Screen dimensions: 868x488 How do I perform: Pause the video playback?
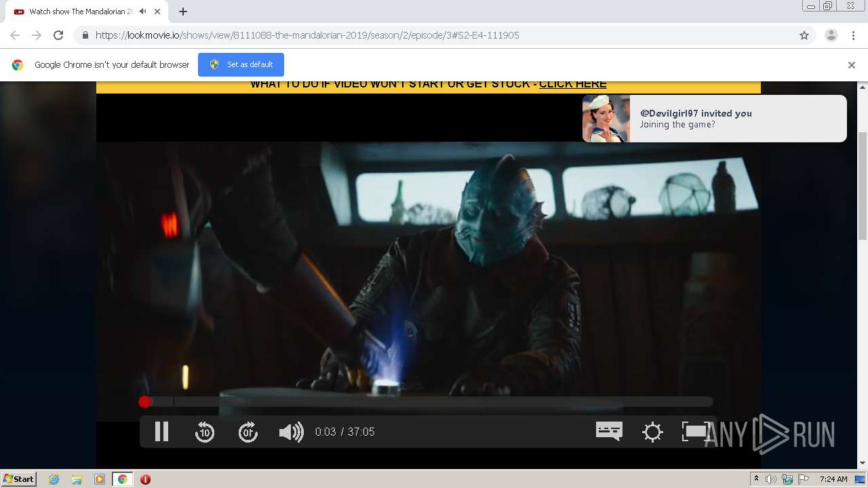pyautogui.click(x=161, y=432)
